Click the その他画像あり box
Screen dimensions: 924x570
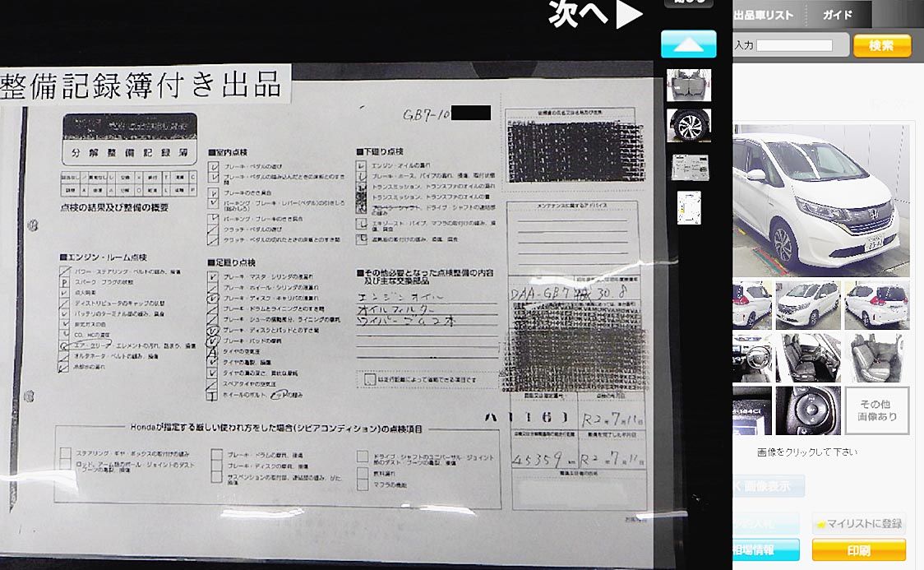(876, 410)
